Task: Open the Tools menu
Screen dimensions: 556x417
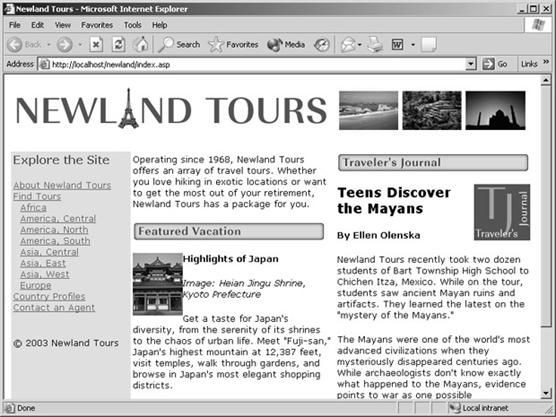Action: [x=133, y=25]
